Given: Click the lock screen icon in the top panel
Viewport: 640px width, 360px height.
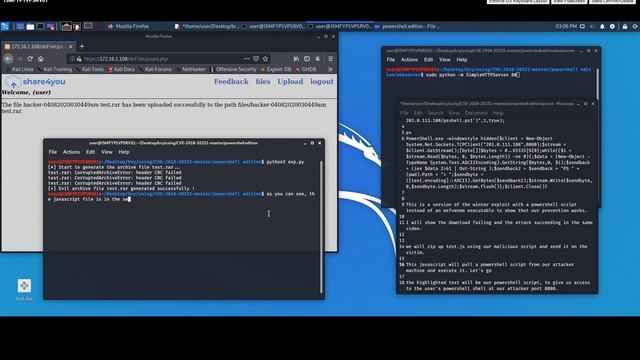Looking at the screenshot, I should [624, 27].
